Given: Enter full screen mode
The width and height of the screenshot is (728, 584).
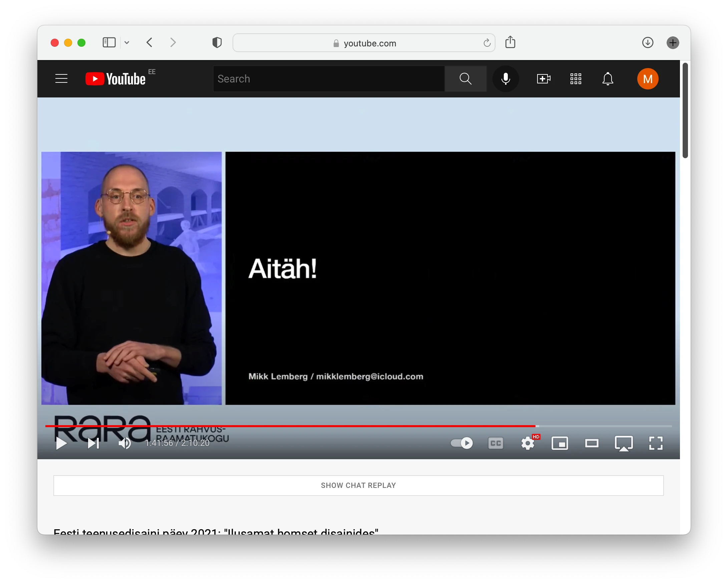Looking at the screenshot, I should pos(655,443).
